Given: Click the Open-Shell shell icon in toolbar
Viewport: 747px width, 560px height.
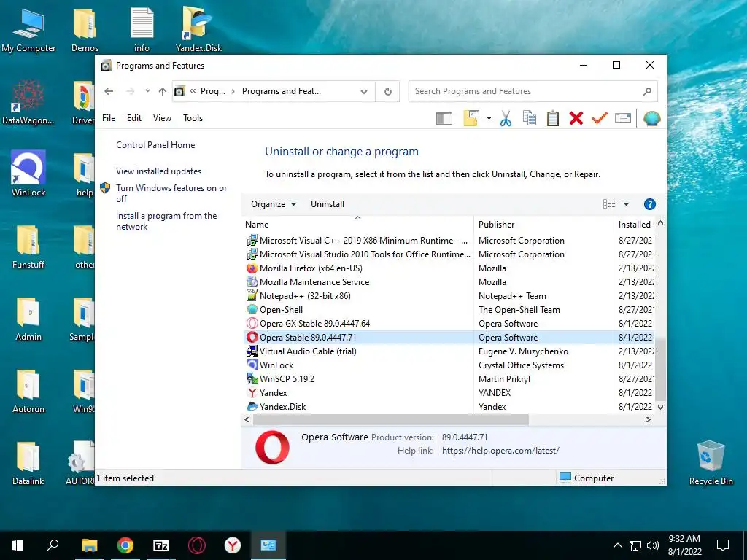Looking at the screenshot, I should tap(651, 118).
